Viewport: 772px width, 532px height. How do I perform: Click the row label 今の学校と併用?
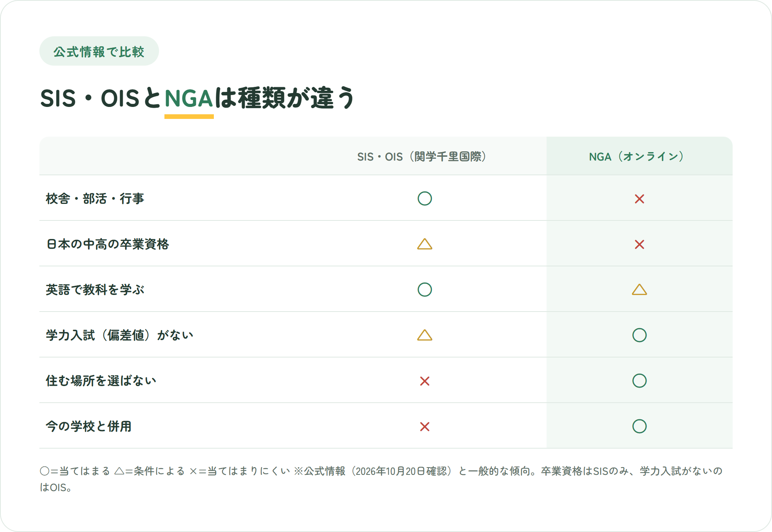88,426
